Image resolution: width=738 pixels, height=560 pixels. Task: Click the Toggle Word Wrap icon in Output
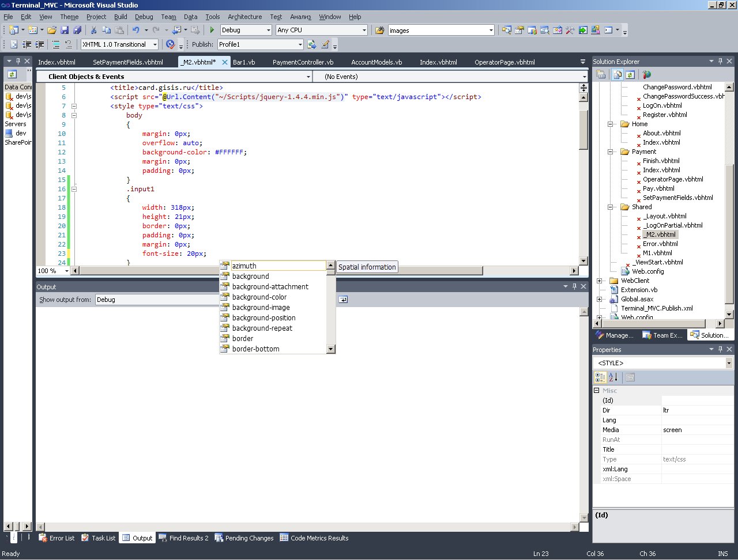pyautogui.click(x=343, y=300)
